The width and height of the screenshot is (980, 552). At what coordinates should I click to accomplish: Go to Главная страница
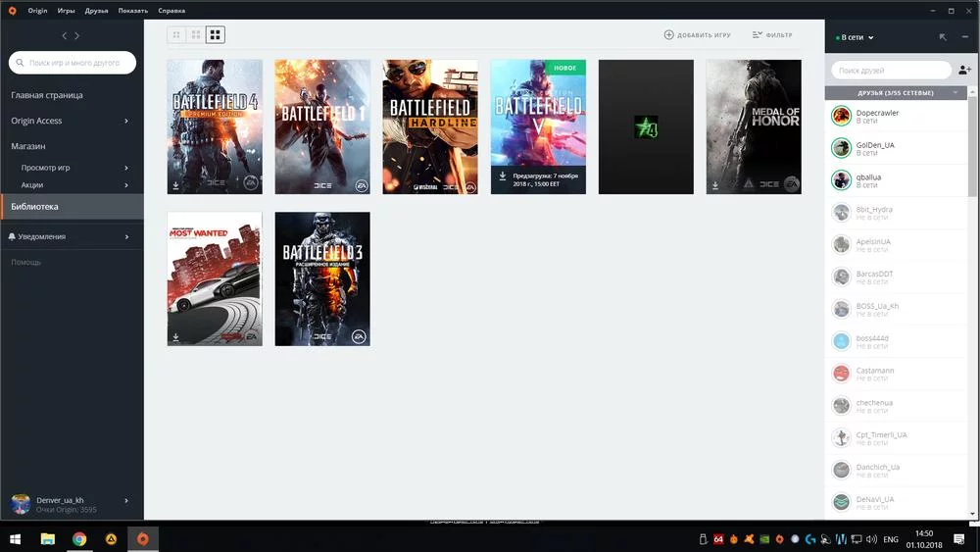click(x=47, y=95)
